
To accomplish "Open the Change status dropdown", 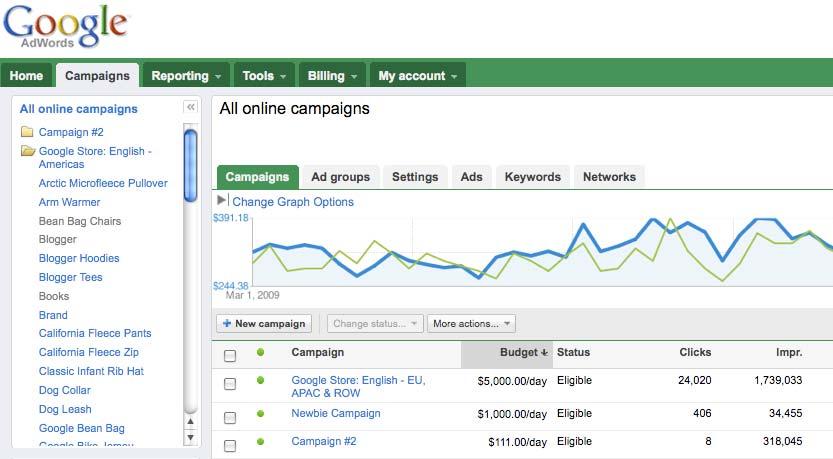I will tap(375, 324).
